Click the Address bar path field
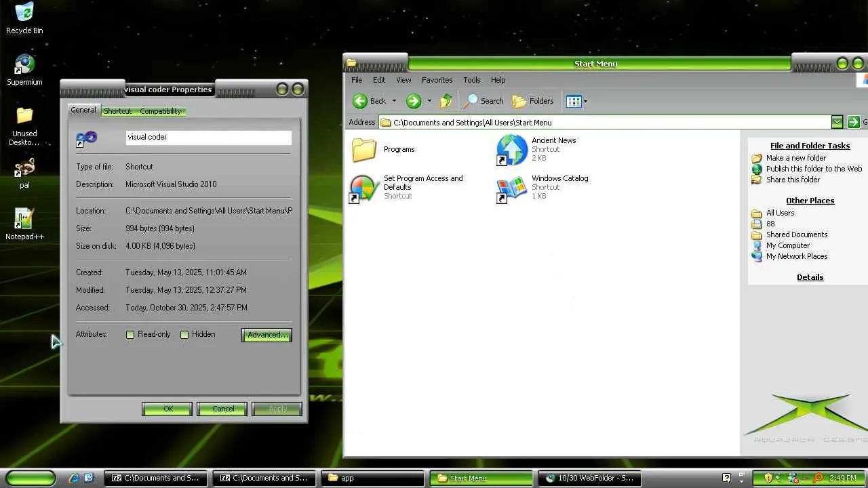Screen dimensions: 868x488 [x=606, y=122]
